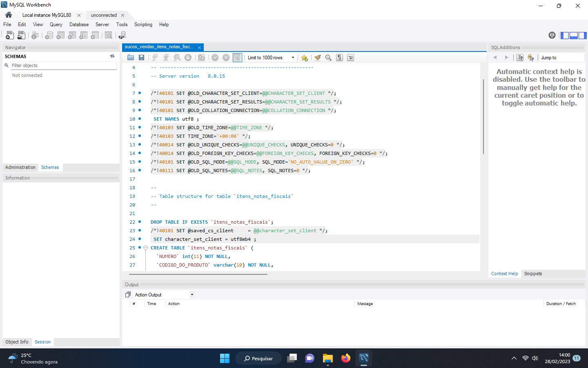Toggle the left sidebar panel visibility
The height and width of the screenshot is (368, 588).
(565, 36)
